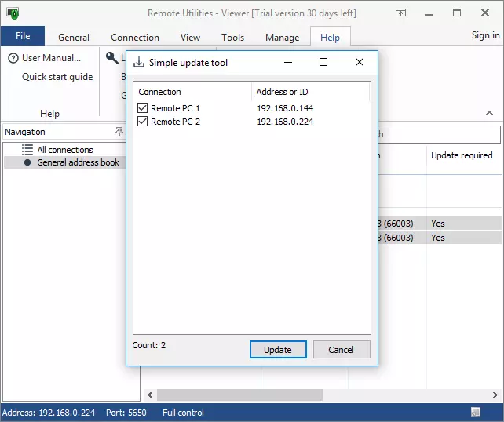Click address 192.168.0.144 in dialog

[x=285, y=108]
